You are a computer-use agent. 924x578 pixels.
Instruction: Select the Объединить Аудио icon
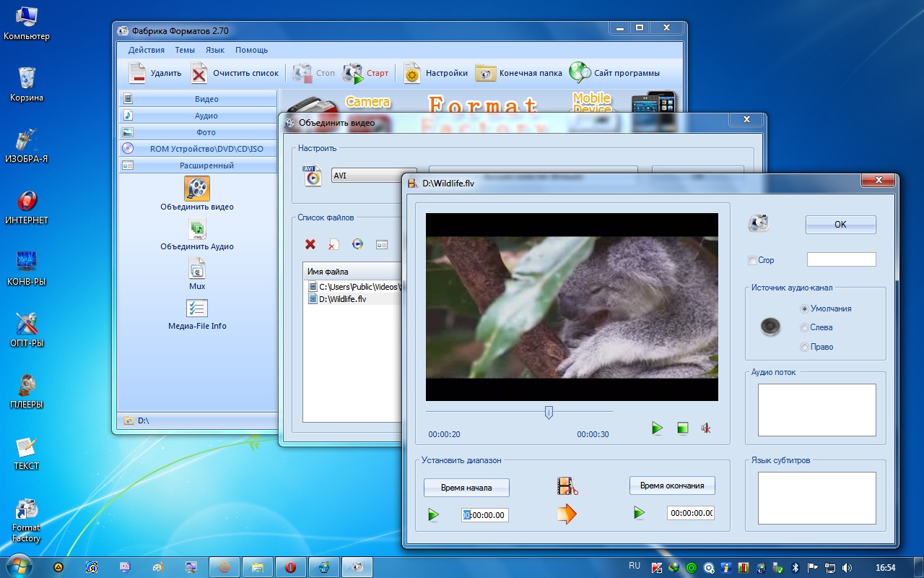[197, 229]
